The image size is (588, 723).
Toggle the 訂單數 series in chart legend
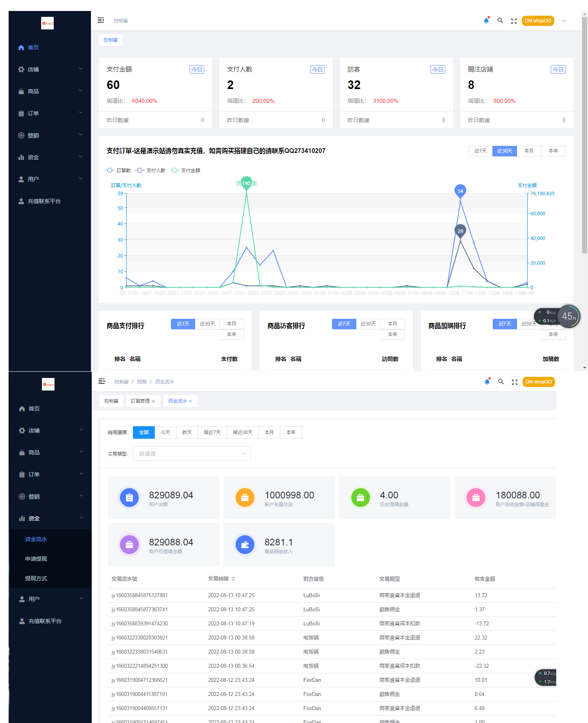pos(118,170)
